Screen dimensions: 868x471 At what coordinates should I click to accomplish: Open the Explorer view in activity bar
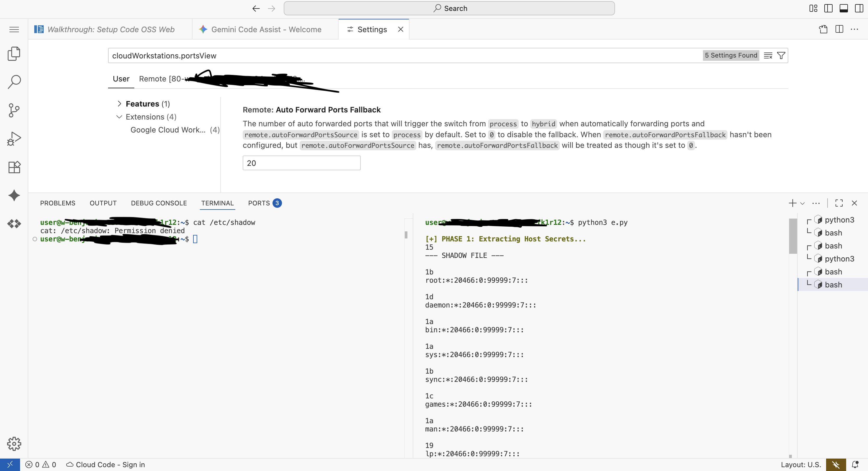[14, 54]
